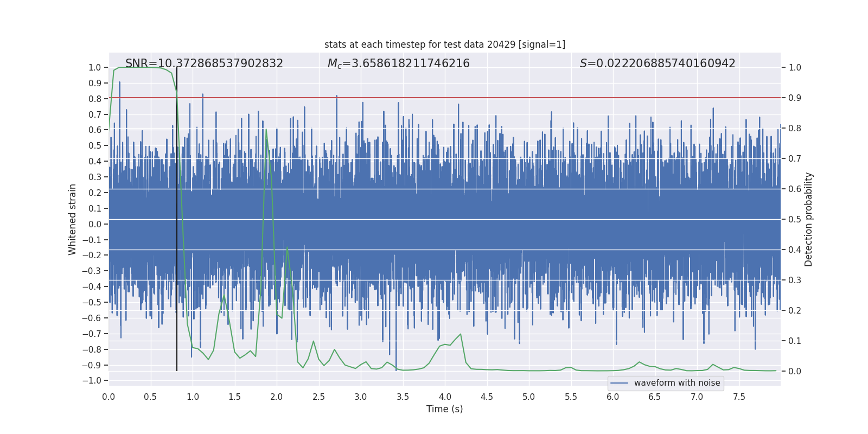Click right y-axis tick label 0.9

795,98
